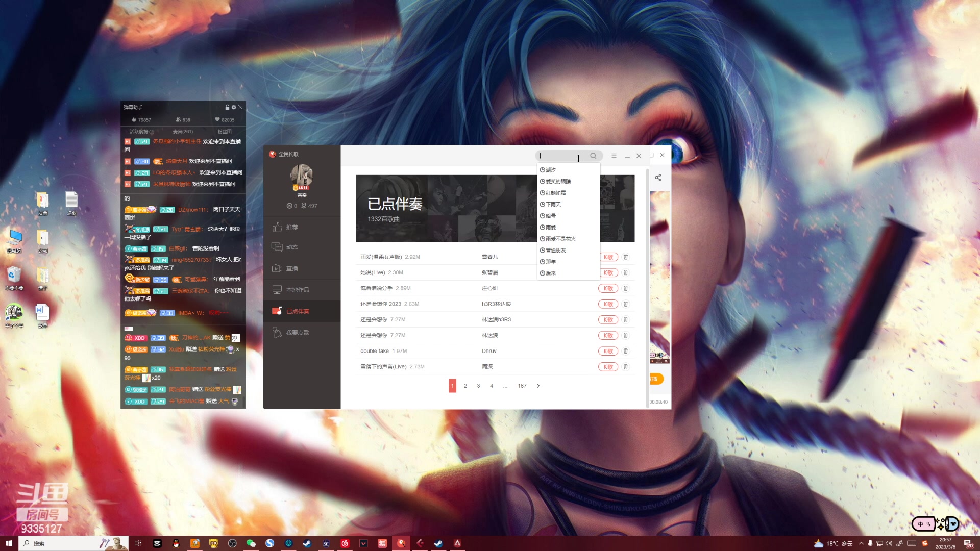Focus the song search input field
Image resolution: width=980 pixels, height=551 pixels.
coord(562,156)
